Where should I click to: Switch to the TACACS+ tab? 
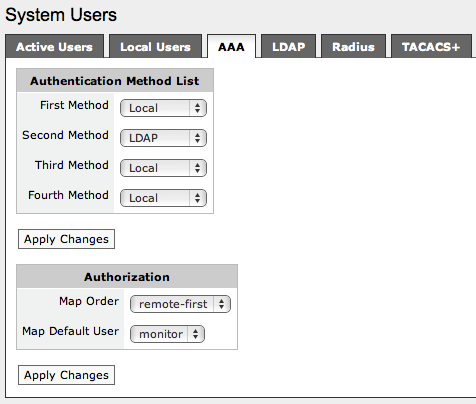point(431,46)
